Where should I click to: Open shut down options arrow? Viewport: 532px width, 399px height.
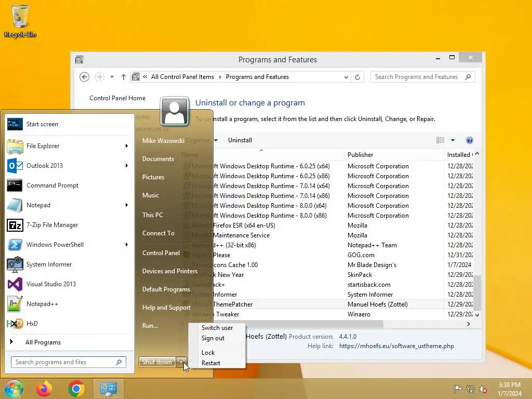pyautogui.click(x=181, y=362)
